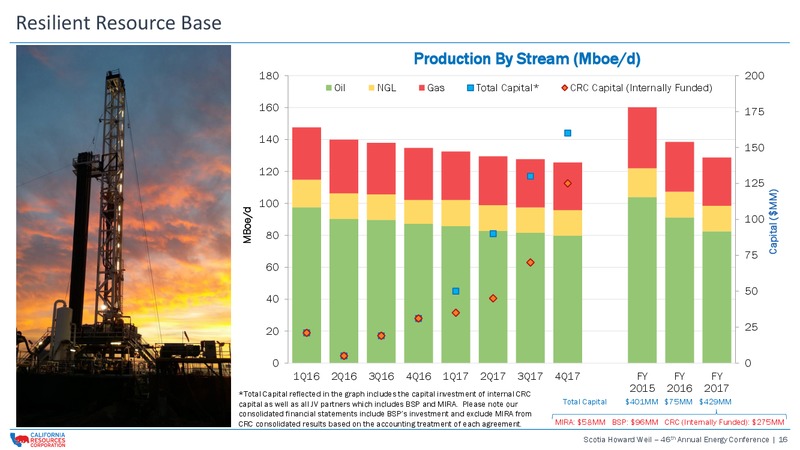Click the orange CRC Capital diamond for 4Q16
Viewport: 800px width, 450px height.
(418, 318)
